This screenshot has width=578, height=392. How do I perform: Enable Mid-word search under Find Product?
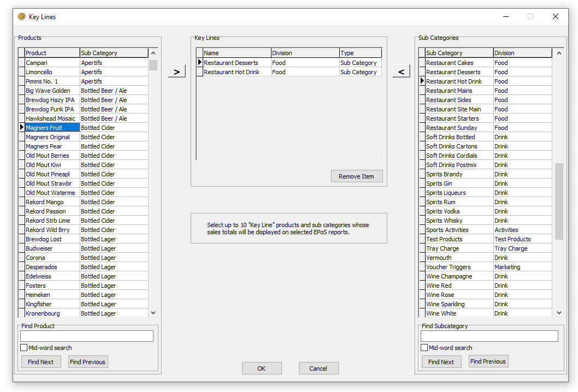24,348
